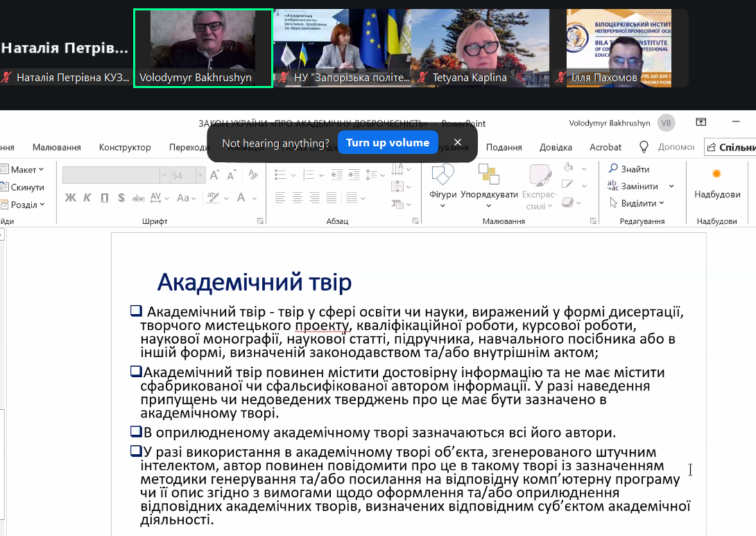The width and height of the screenshot is (756, 536).
Task: Click the Decrease Font Size icon
Action: [232, 175]
